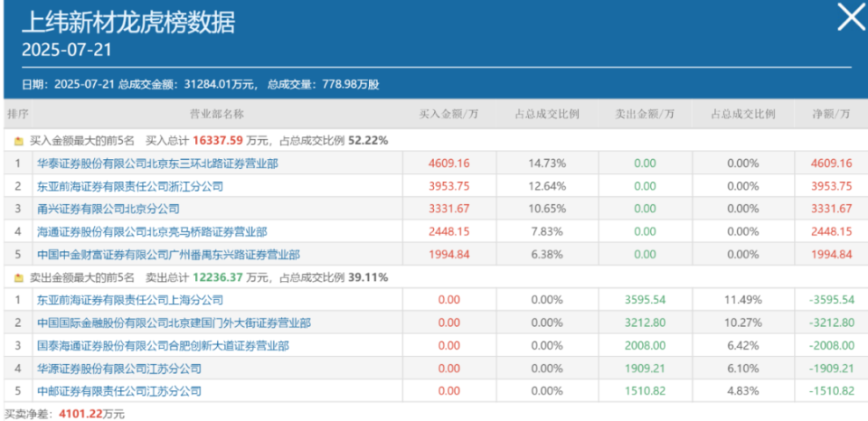Image resolution: width=868 pixels, height=421 pixels.
Task: Click the 14.73% ratio cell
Action: pos(547,164)
